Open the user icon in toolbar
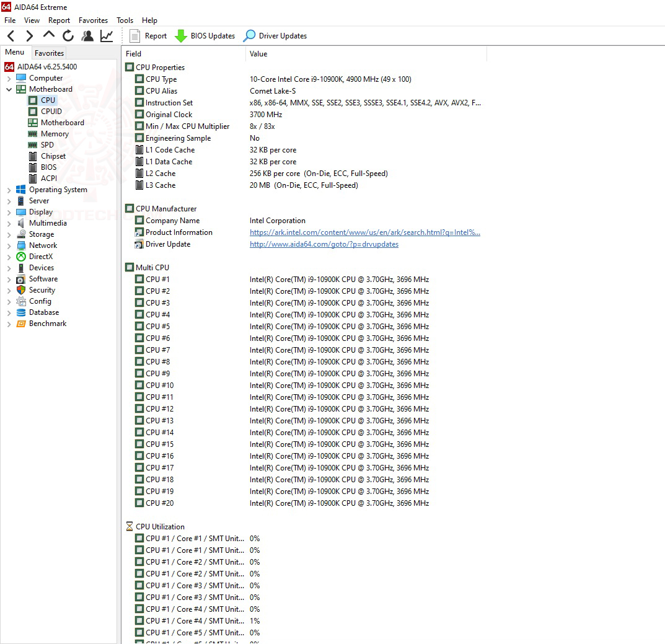 pyautogui.click(x=87, y=36)
